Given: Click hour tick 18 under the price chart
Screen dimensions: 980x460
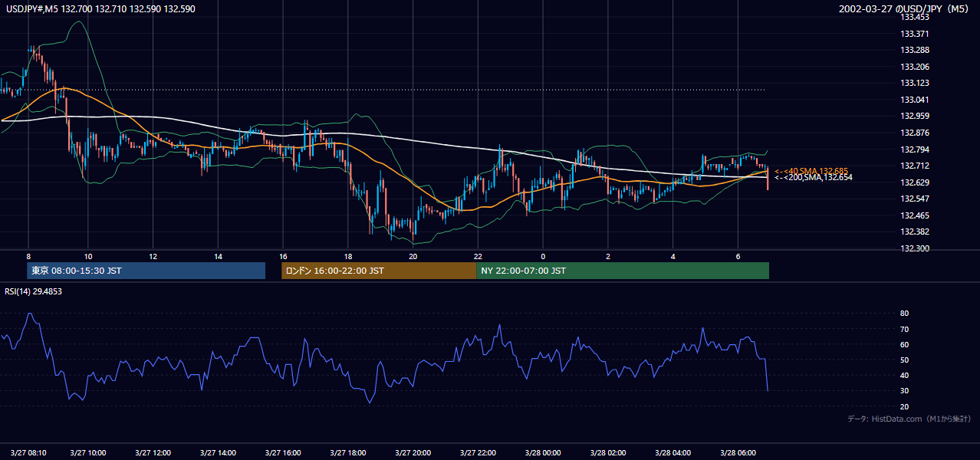Looking at the screenshot, I should coord(348,256).
